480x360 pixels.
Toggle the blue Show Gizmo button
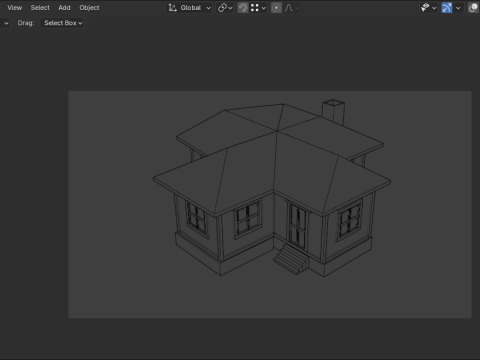coord(447,8)
